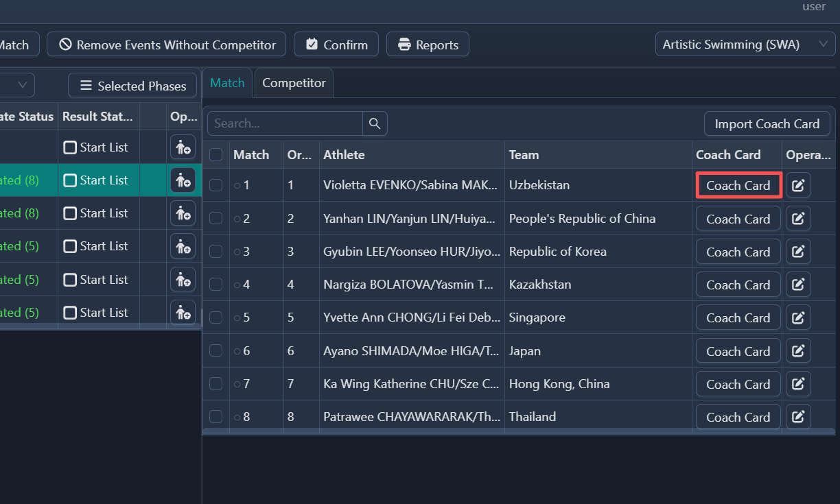The width and height of the screenshot is (840, 504).
Task: Expand the dropdown left of Selected Phases
Action: pos(17,86)
